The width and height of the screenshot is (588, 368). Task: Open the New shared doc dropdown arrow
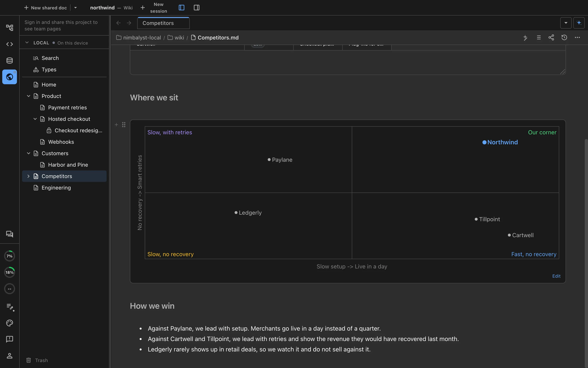pyautogui.click(x=76, y=8)
